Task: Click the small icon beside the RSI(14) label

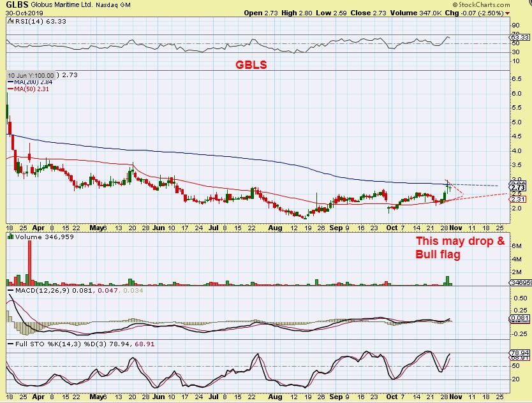Action: click(x=10, y=22)
